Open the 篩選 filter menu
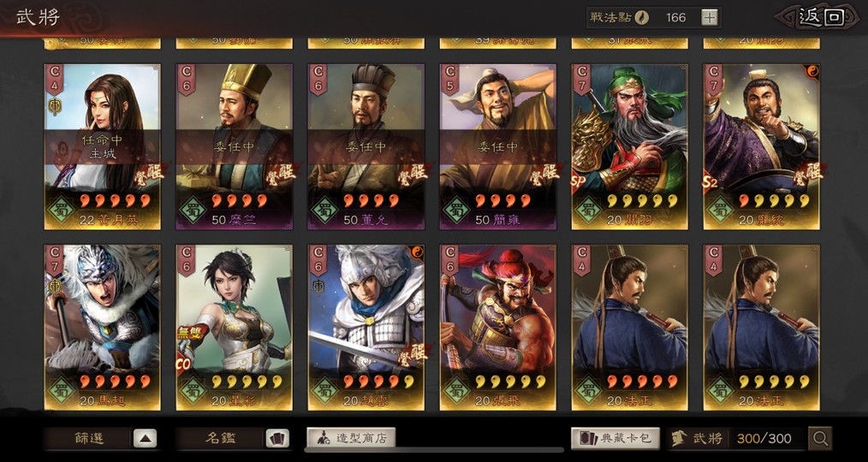 88,439
